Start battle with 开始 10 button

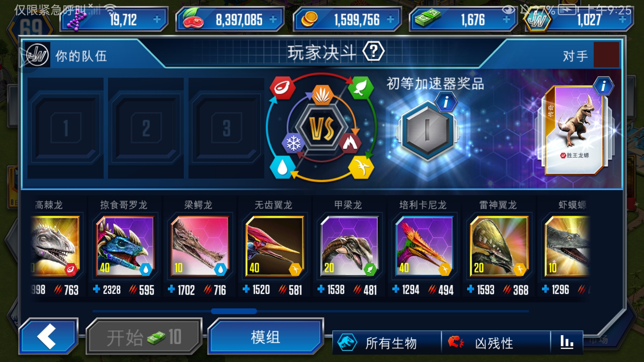click(x=144, y=337)
